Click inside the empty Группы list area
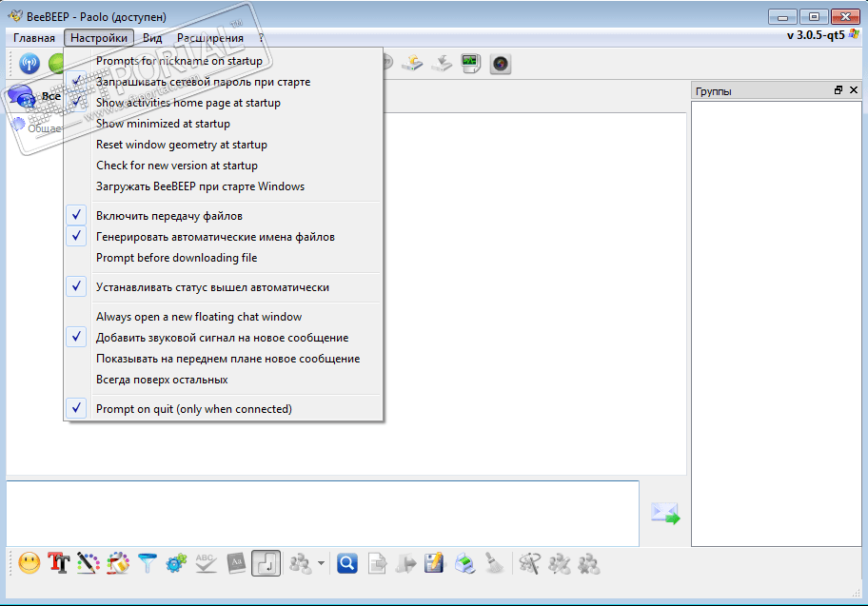The width and height of the screenshot is (868, 606). pyautogui.click(x=776, y=323)
